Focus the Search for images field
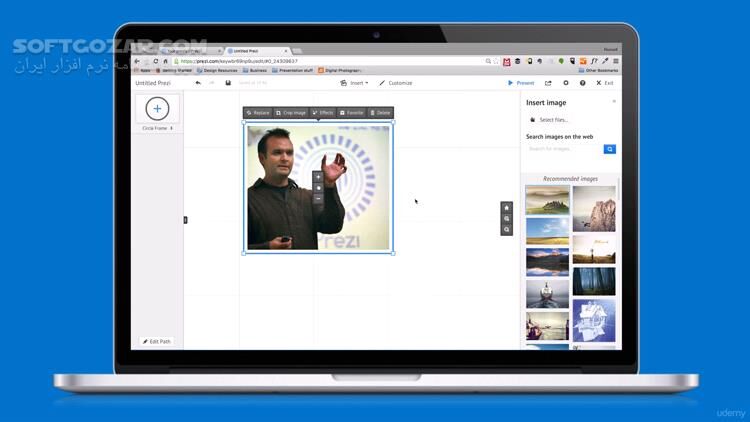Screen dimensions: 750x422 (x=564, y=149)
